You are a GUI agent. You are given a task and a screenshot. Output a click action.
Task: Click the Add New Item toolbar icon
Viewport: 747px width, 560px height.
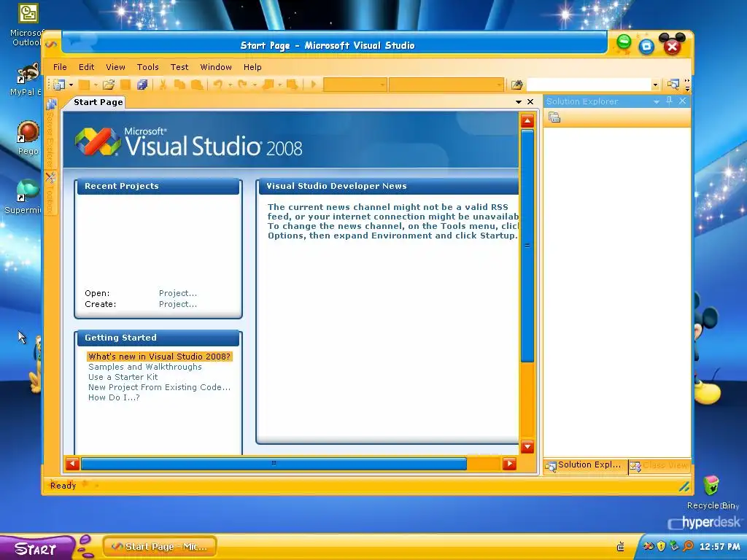click(x=85, y=85)
